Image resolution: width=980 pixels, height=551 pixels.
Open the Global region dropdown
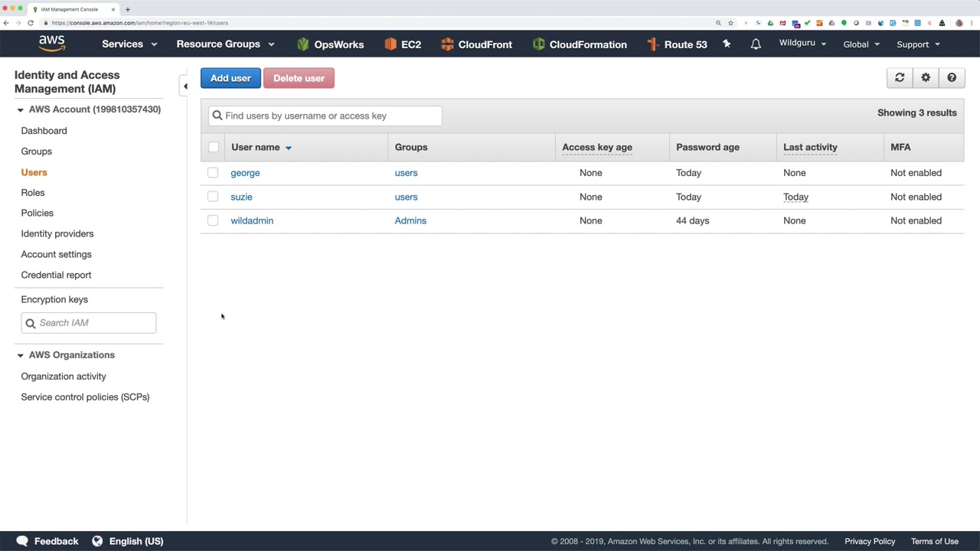click(x=861, y=44)
